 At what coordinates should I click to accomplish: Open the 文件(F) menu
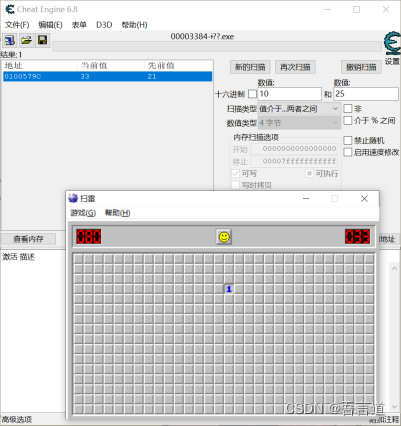tap(17, 25)
